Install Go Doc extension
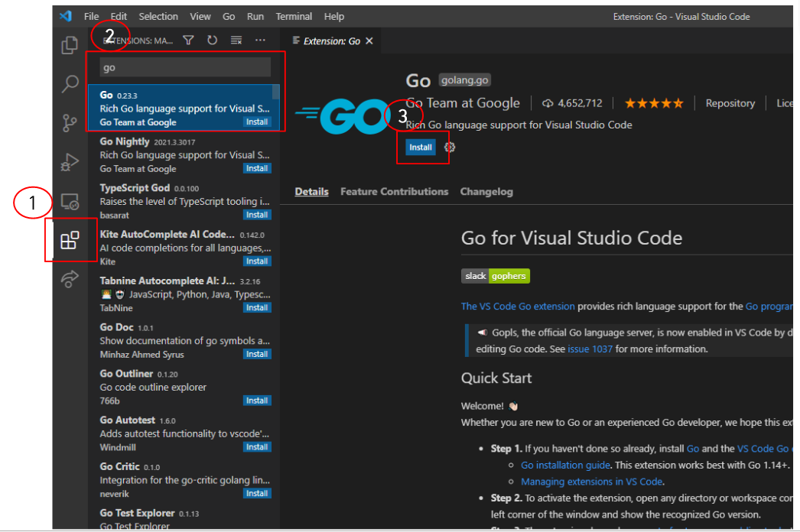 [x=257, y=354]
